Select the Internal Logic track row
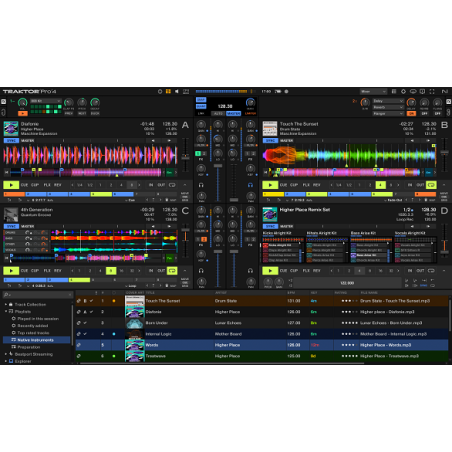The height and width of the screenshot is (452, 452). tap(262, 334)
